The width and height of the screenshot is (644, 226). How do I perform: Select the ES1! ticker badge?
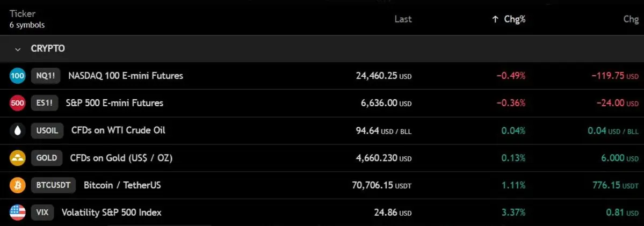click(x=45, y=104)
